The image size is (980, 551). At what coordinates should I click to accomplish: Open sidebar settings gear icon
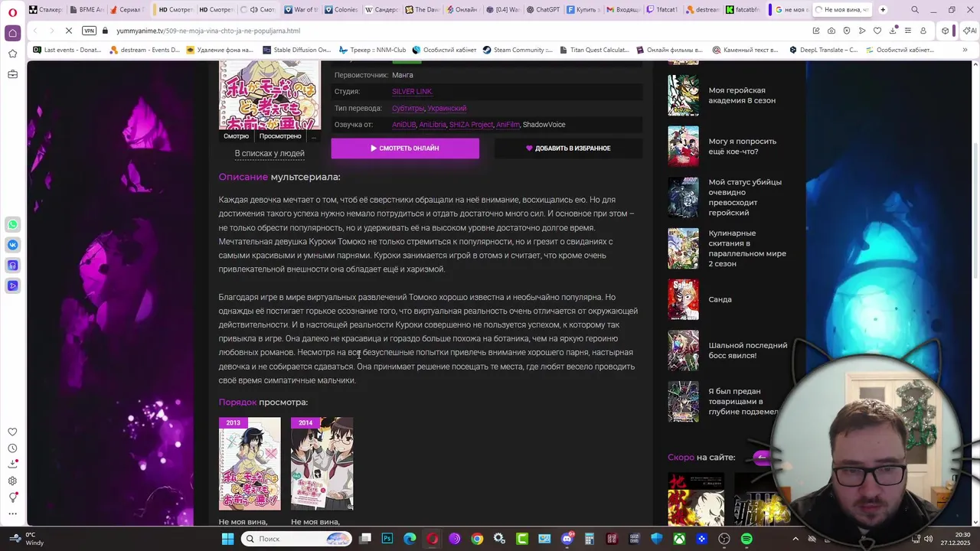pyautogui.click(x=12, y=481)
